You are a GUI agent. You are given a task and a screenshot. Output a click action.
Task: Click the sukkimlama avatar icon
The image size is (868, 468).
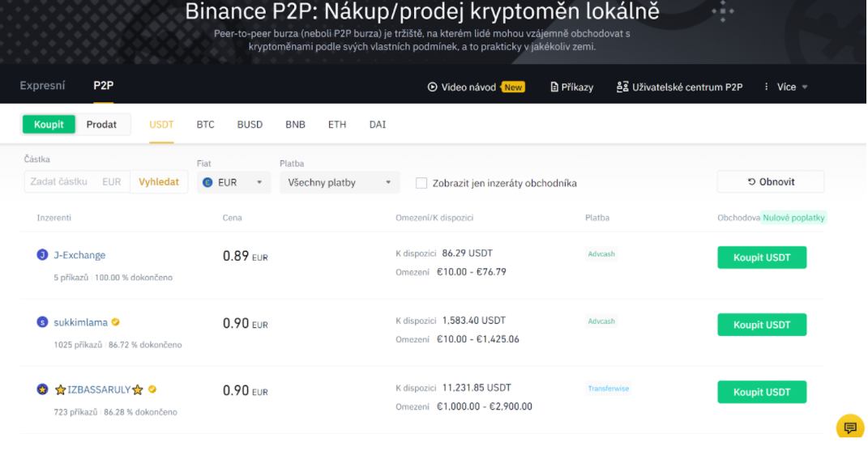[42, 322]
